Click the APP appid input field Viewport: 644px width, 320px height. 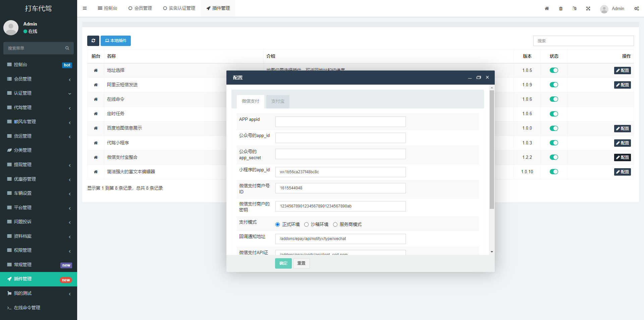pyautogui.click(x=340, y=122)
